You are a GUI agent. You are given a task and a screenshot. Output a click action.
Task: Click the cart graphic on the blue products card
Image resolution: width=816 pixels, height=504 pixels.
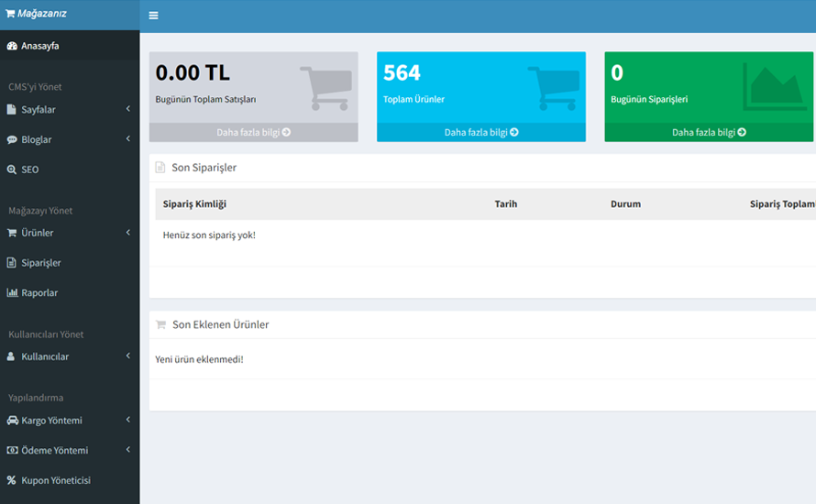pos(554,88)
